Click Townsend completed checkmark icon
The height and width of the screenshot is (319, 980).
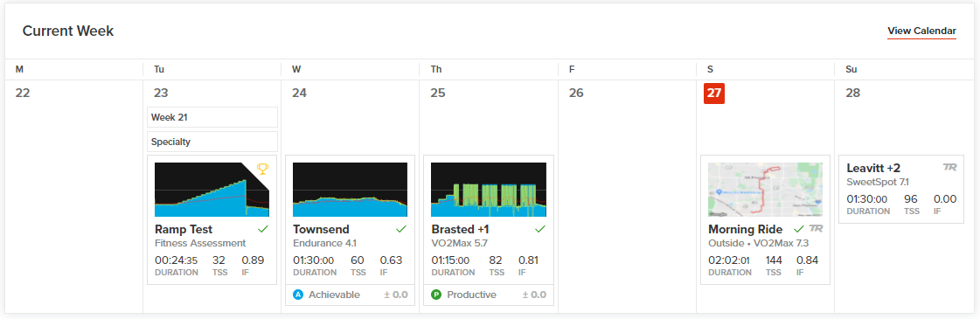click(x=401, y=229)
